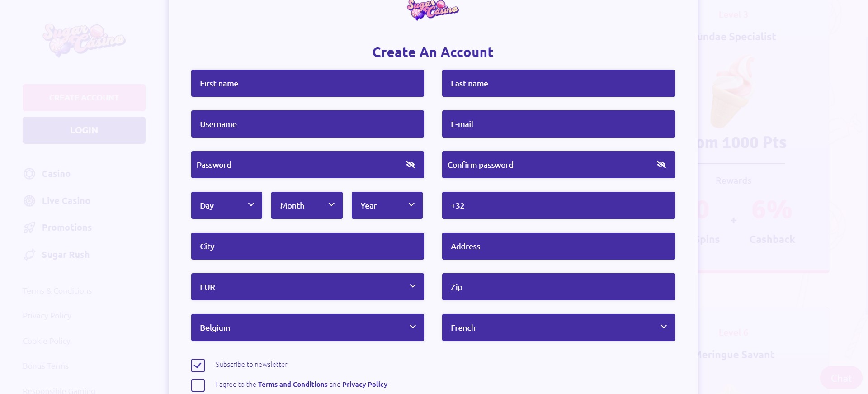The width and height of the screenshot is (868, 394).
Task: Open the Terms and Conditions link in the agreement
Action: coord(292,385)
